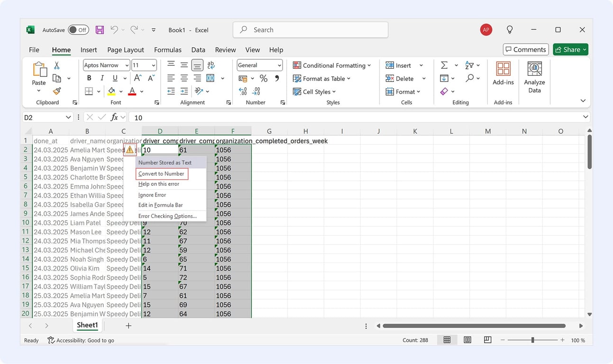Click the Comments button
Viewport: 613px width, 364px height.
[526, 49]
